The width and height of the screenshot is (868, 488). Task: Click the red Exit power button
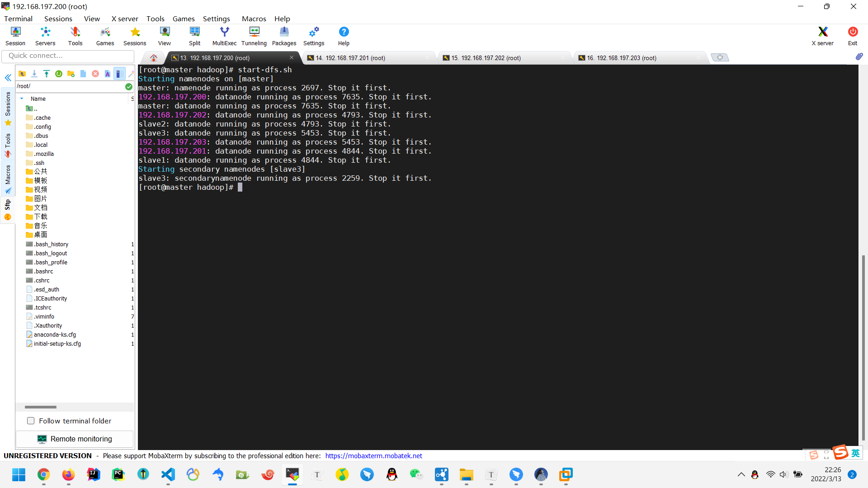click(x=853, y=36)
